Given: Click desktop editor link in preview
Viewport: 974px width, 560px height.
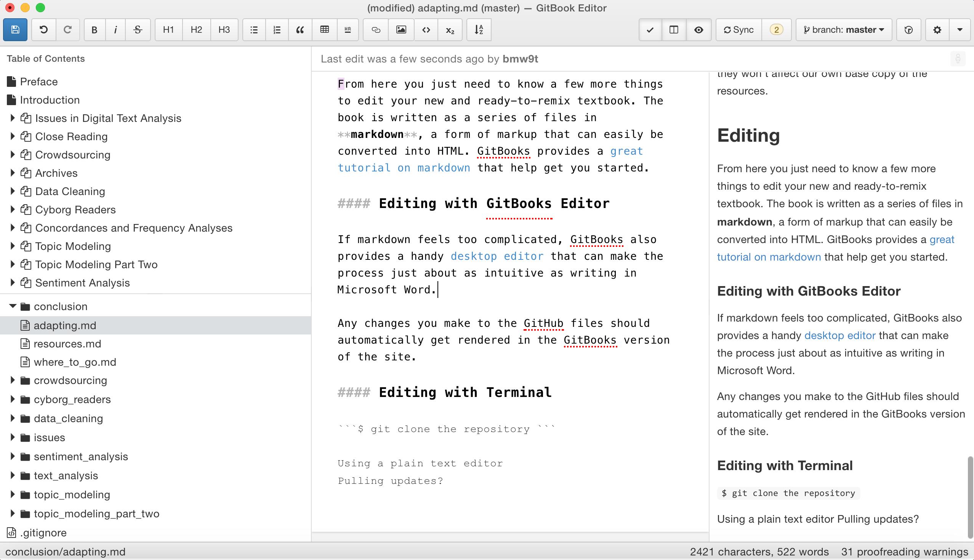Looking at the screenshot, I should coord(839,335).
